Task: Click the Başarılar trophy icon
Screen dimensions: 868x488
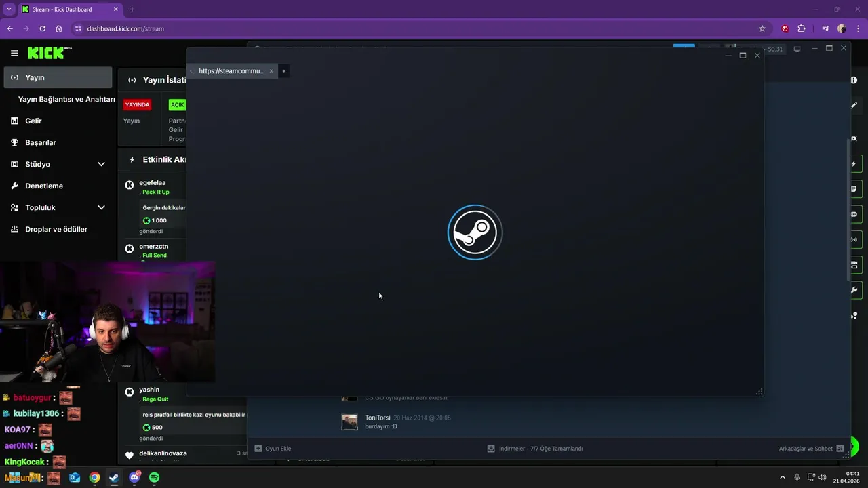Action: tap(14, 142)
